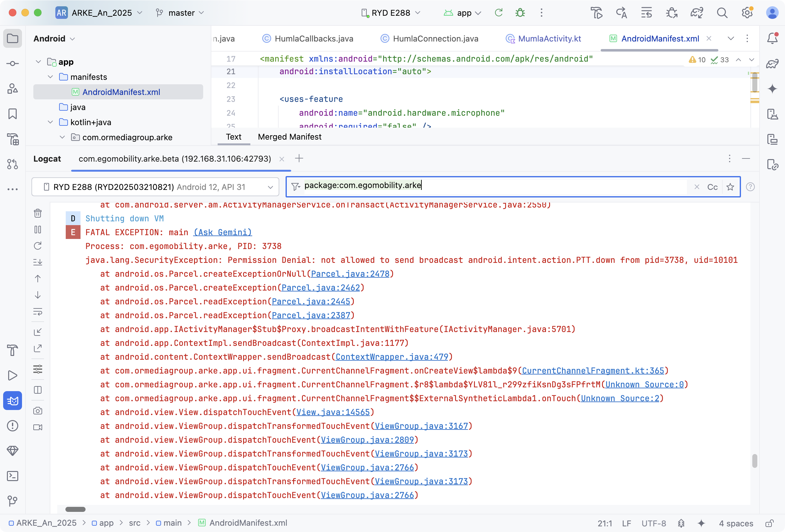Open Terminal tool window in left sidebar
The width and height of the screenshot is (785, 532).
(13, 476)
